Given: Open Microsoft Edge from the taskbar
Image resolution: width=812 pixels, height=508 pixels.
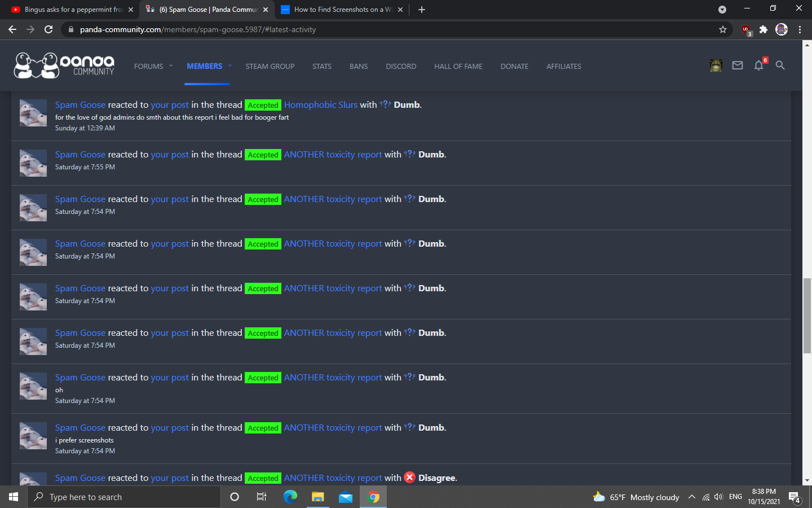Looking at the screenshot, I should (290, 497).
